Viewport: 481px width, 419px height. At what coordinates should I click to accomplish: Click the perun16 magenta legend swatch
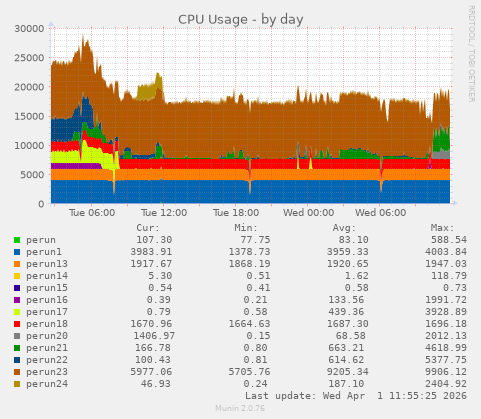click(17, 300)
